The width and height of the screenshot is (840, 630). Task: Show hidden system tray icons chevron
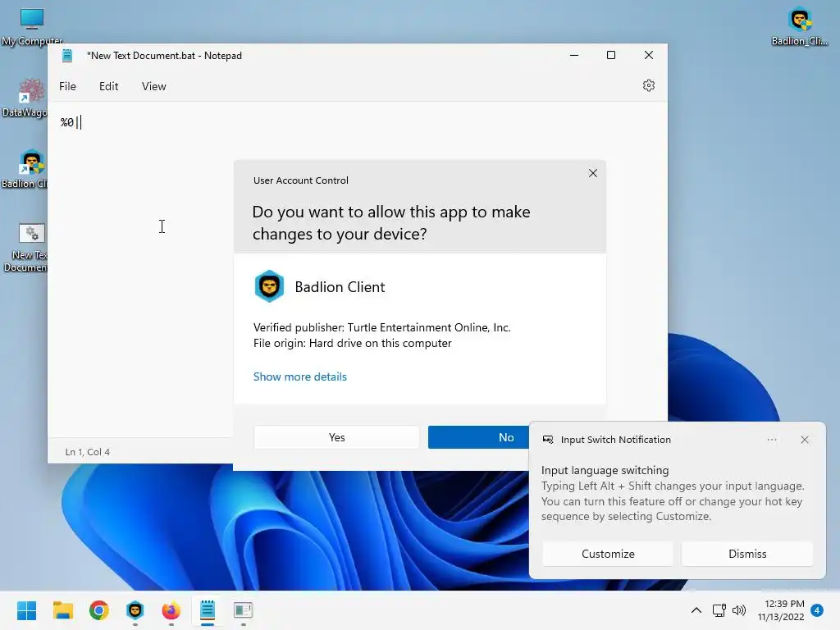tap(696, 610)
